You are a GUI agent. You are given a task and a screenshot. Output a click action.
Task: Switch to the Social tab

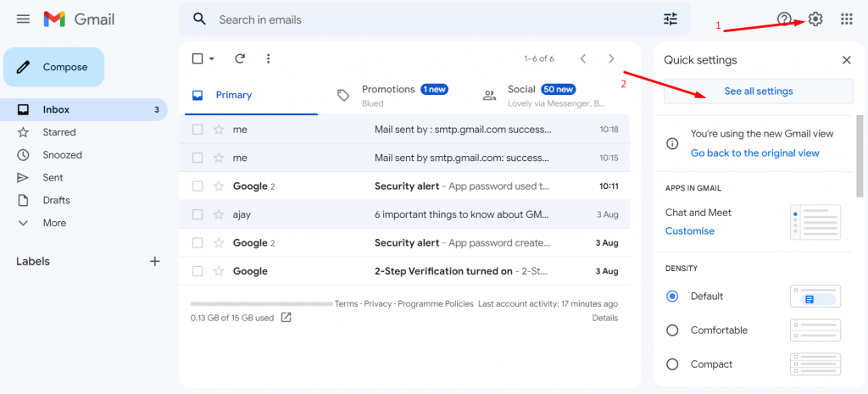click(x=543, y=95)
